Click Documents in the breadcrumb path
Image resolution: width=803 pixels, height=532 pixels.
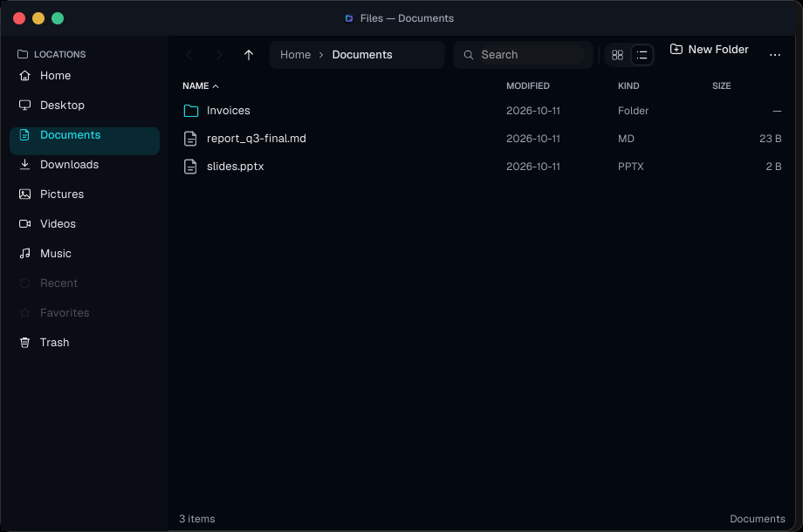[x=362, y=55]
